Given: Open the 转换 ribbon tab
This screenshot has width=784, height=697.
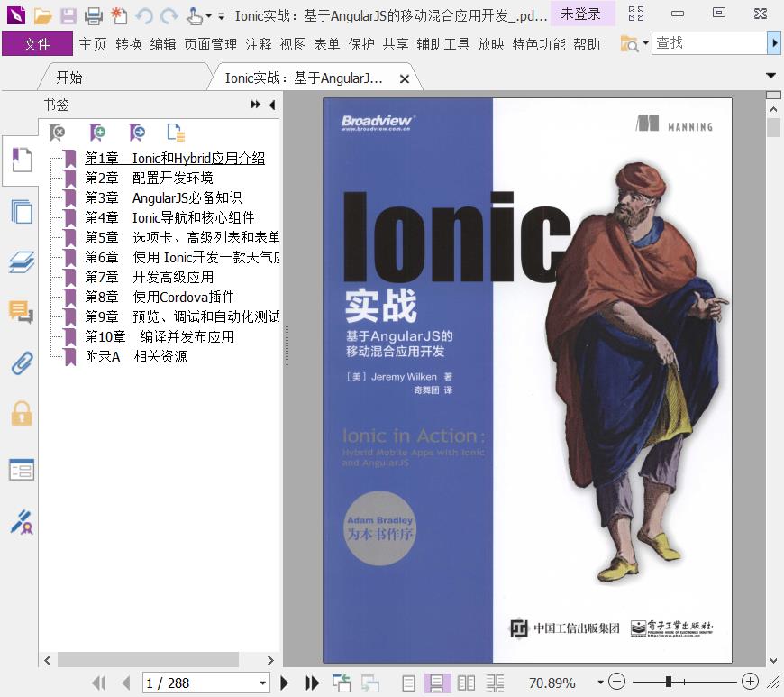Looking at the screenshot, I should tap(129, 44).
